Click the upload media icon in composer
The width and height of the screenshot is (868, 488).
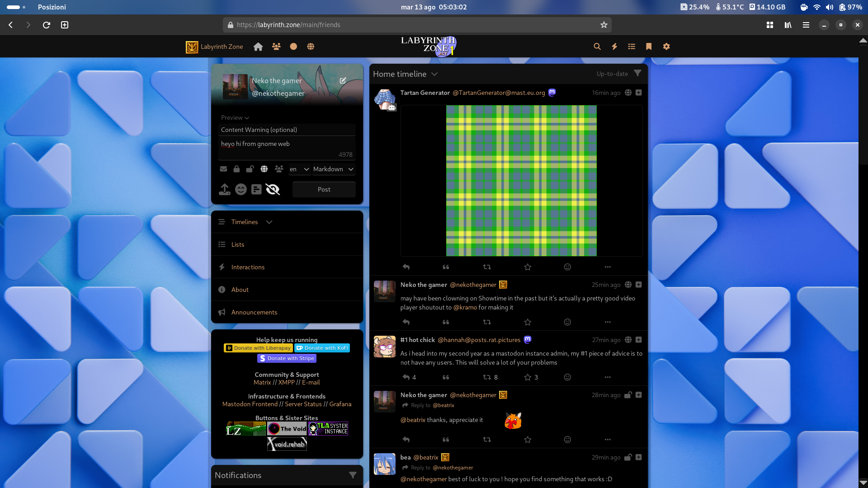[x=225, y=189]
